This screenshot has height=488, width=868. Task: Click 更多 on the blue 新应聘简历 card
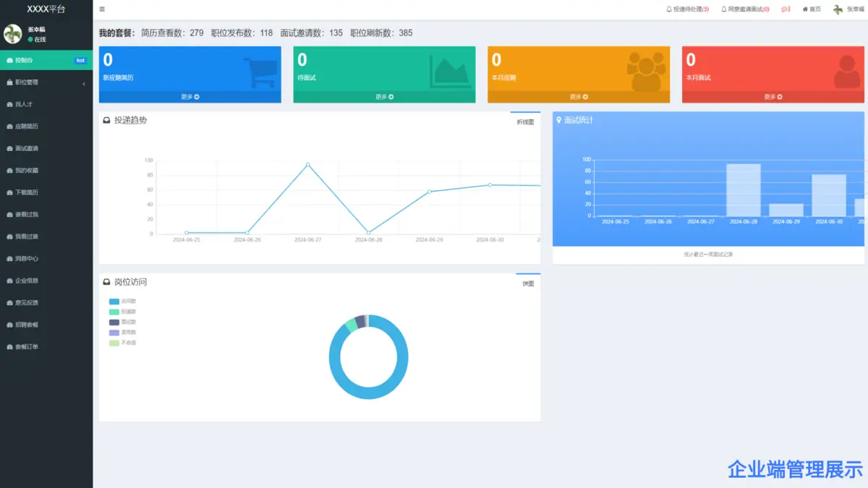point(190,97)
